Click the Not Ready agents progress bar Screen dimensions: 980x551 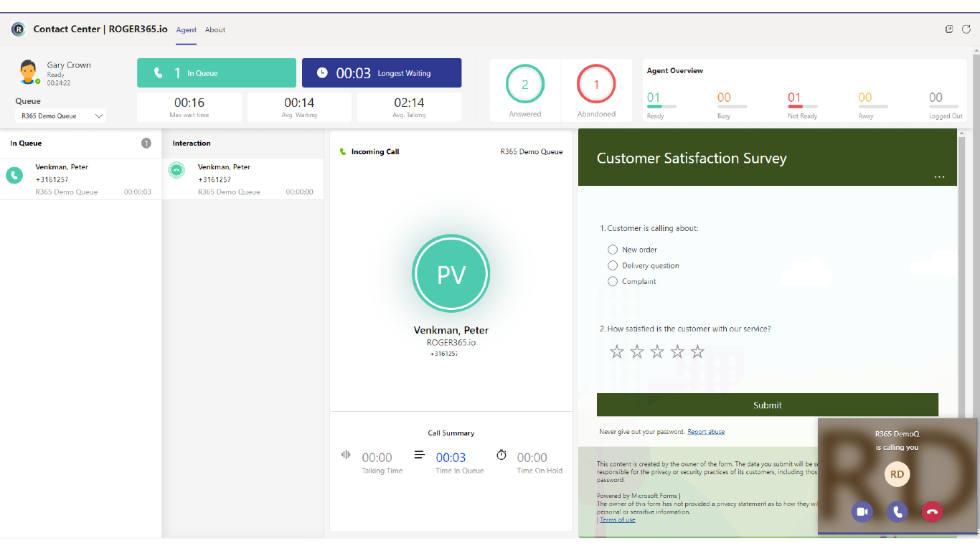coord(802,106)
